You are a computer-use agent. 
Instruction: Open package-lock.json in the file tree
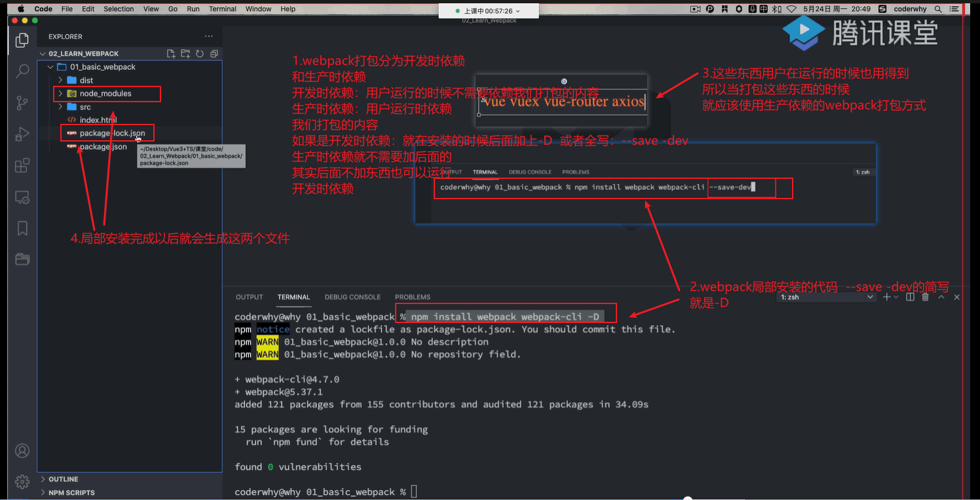click(x=112, y=133)
